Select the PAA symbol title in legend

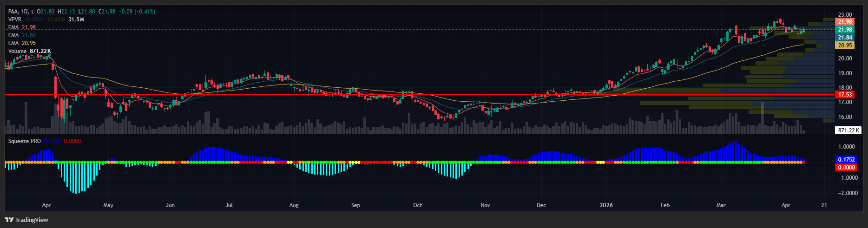point(14,11)
